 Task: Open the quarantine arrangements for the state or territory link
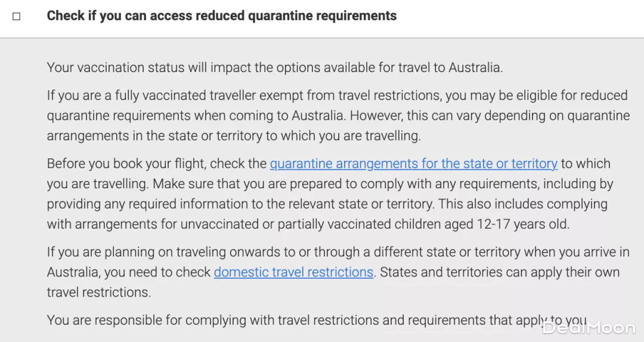pyautogui.click(x=413, y=163)
